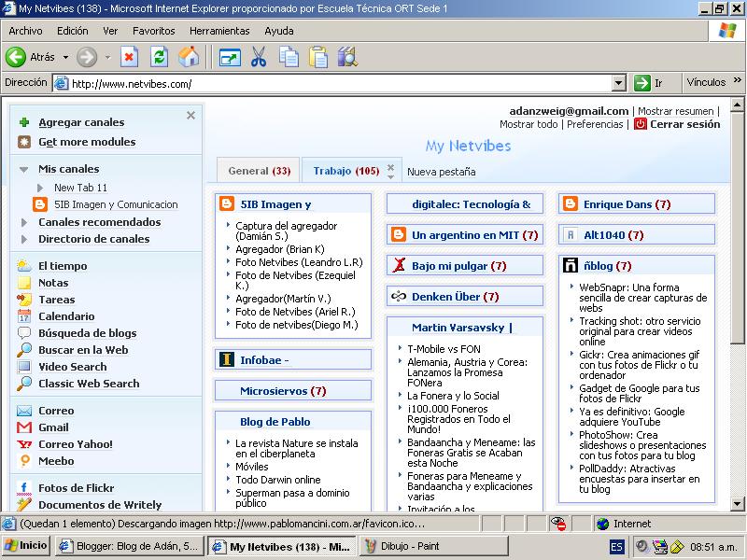747x560 pixels.
Task: Expand Canales recomendados
Action: tap(24, 222)
